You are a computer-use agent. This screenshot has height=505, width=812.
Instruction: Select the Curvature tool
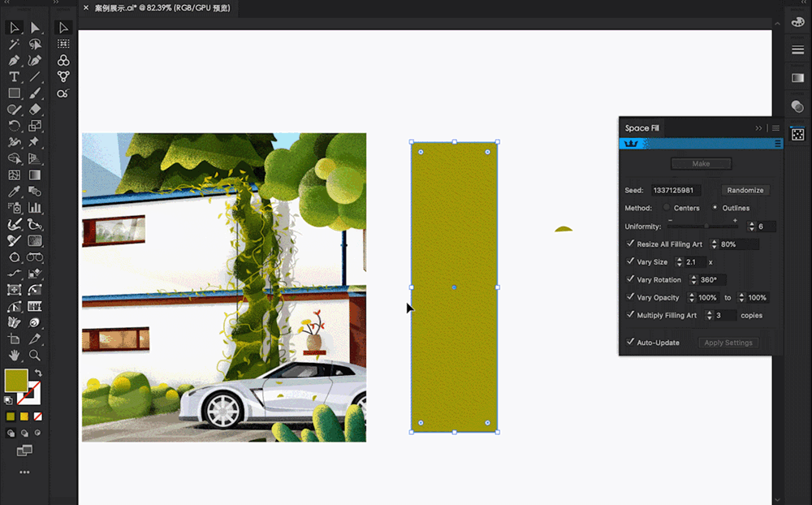[x=35, y=61]
